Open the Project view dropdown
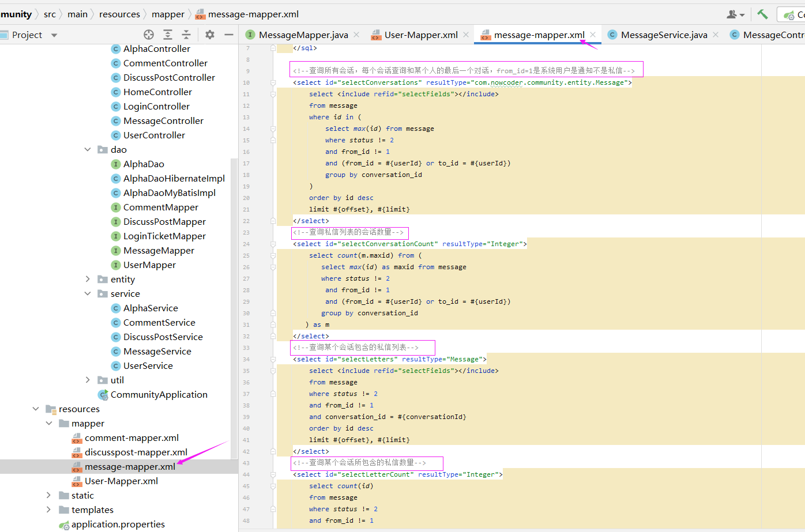Image resolution: width=805 pixels, height=532 pixels. (x=54, y=35)
